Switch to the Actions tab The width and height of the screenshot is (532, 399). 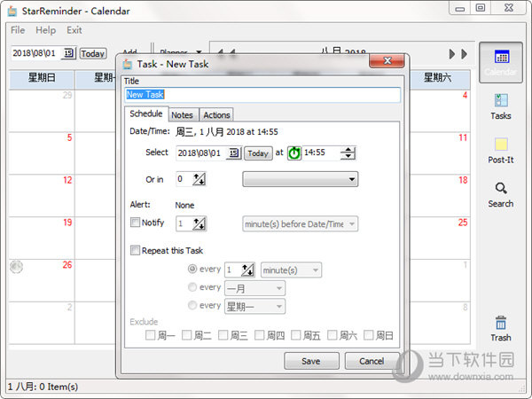pos(216,115)
